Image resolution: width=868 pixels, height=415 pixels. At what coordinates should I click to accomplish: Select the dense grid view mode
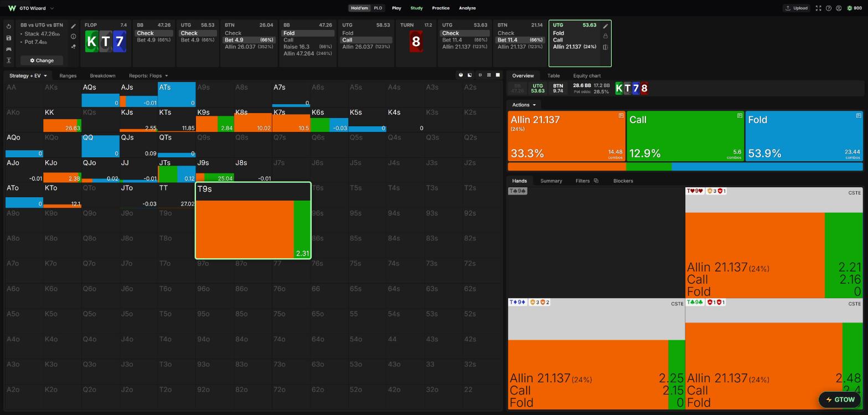click(x=489, y=75)
